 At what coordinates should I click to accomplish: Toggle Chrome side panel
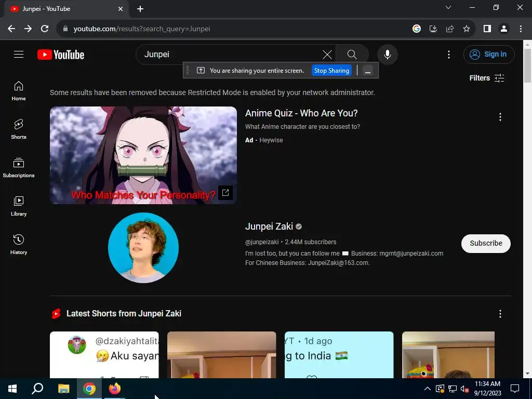487,29
